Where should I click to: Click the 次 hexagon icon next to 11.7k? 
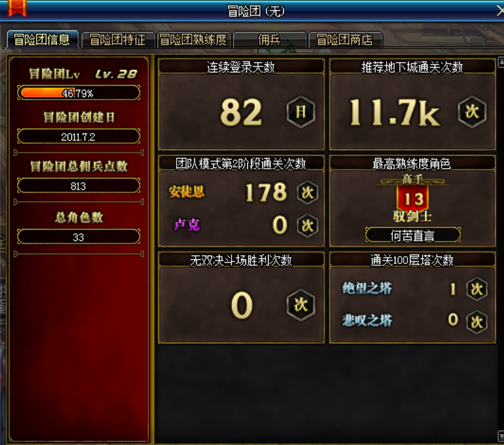click(472, 112)
